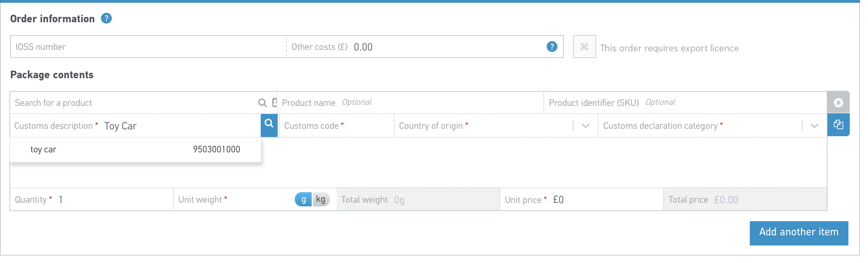This screenshot has height=263, width=868.
Task: Open the Order information help tooltip
Action: (106, 19)
